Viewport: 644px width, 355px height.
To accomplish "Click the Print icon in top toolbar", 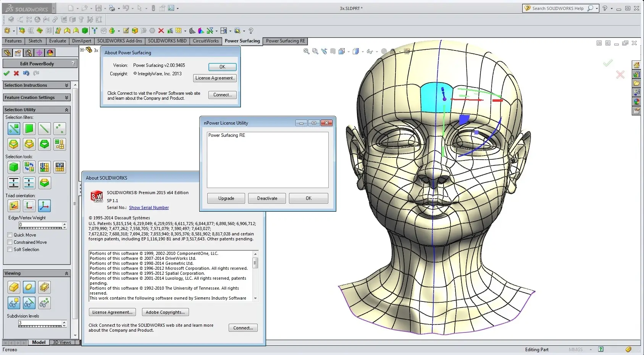I will 112,8.
